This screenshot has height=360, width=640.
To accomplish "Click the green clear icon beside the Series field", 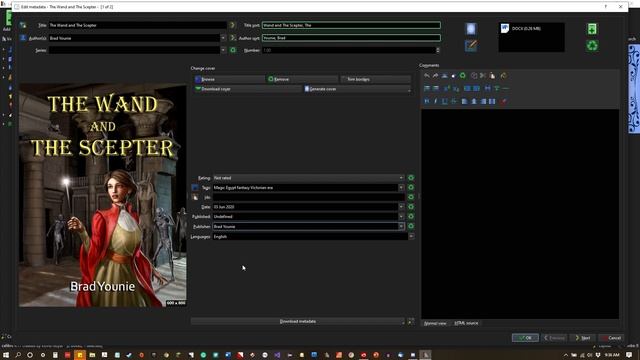I will point(233,50).
